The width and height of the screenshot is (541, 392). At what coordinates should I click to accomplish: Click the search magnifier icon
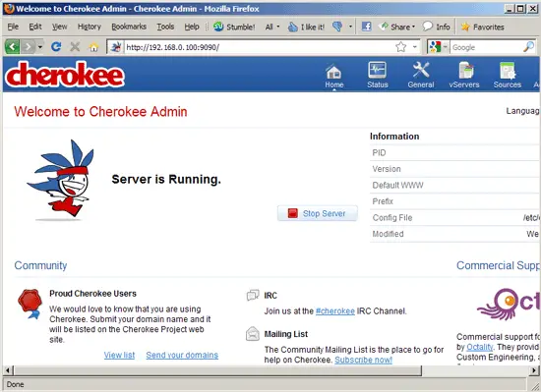(528, 46)
